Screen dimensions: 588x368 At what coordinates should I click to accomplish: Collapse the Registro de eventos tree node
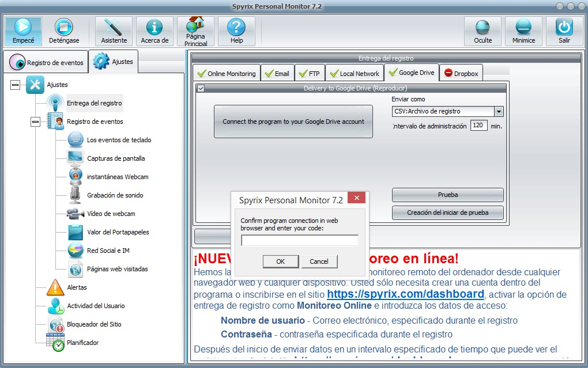pos(35,122)
